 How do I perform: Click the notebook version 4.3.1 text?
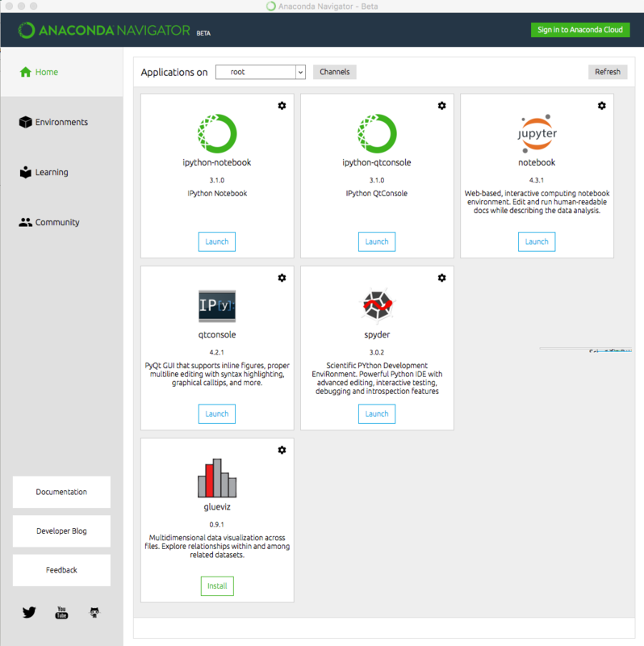(537, 180)
